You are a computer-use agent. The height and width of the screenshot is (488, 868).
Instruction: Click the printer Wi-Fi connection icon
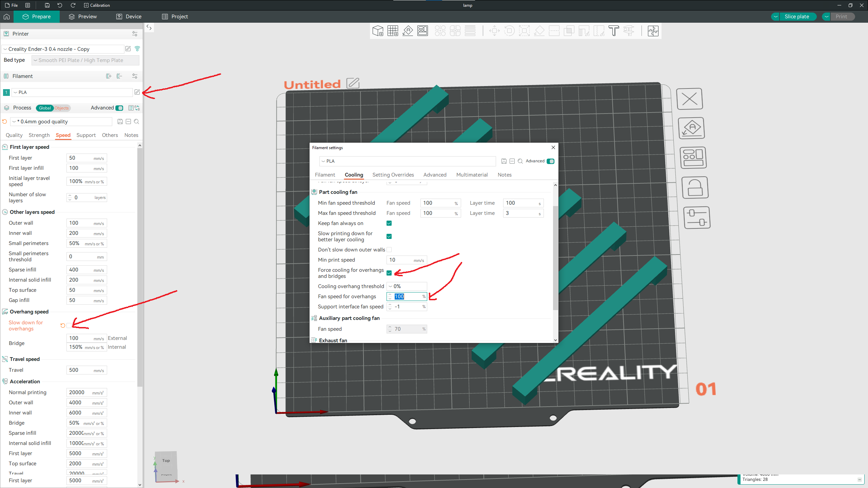137,49
